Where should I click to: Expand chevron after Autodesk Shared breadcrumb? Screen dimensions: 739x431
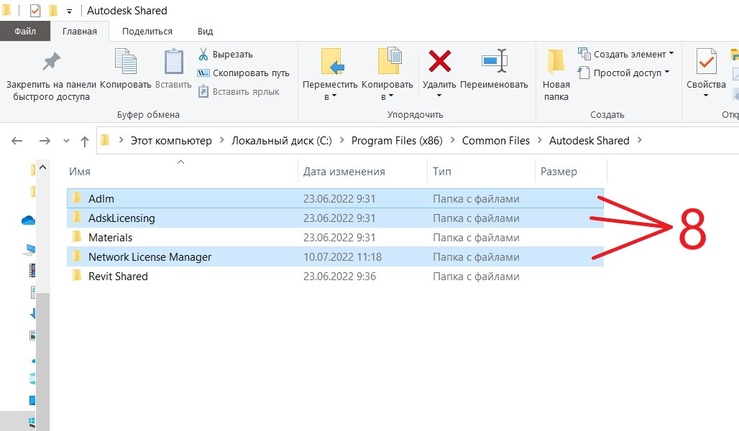tap(640, 140)
